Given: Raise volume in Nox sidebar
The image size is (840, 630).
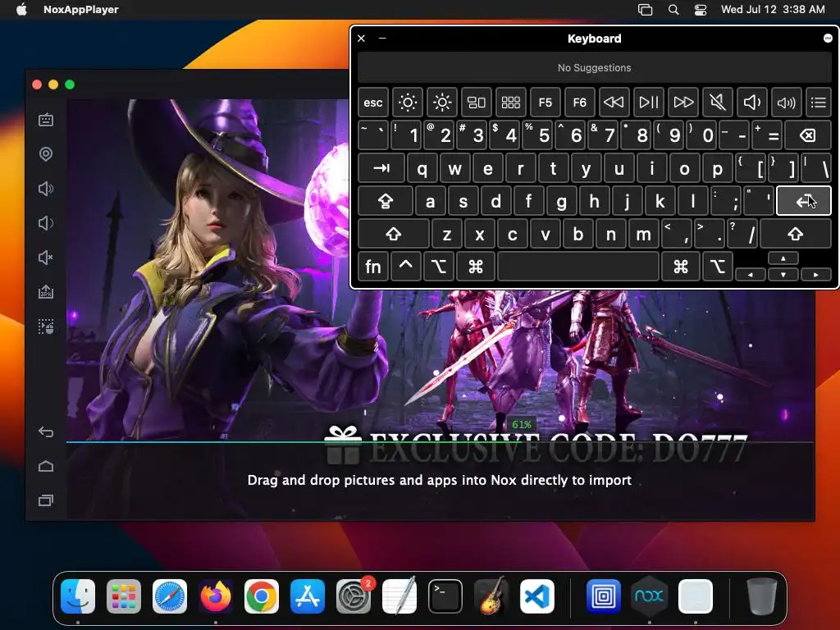Looking at the screenshot, I should pyautogui.click(x=46, y=189).
